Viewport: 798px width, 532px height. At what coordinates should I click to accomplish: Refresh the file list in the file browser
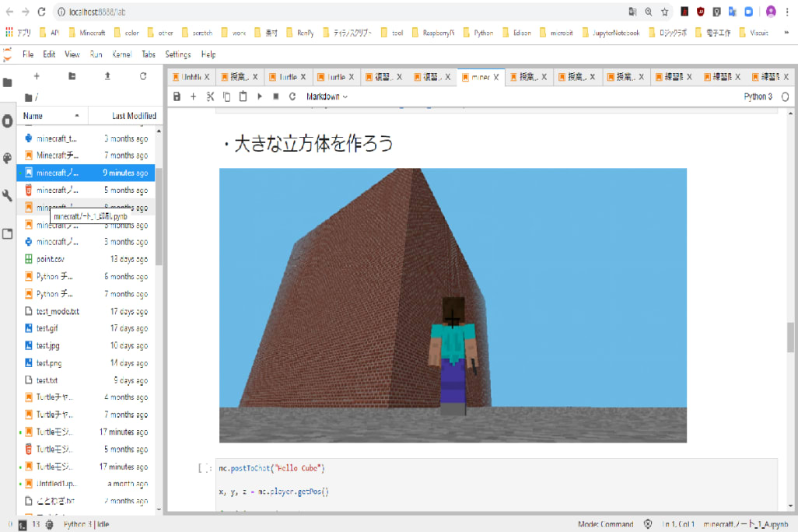[143, 76]
